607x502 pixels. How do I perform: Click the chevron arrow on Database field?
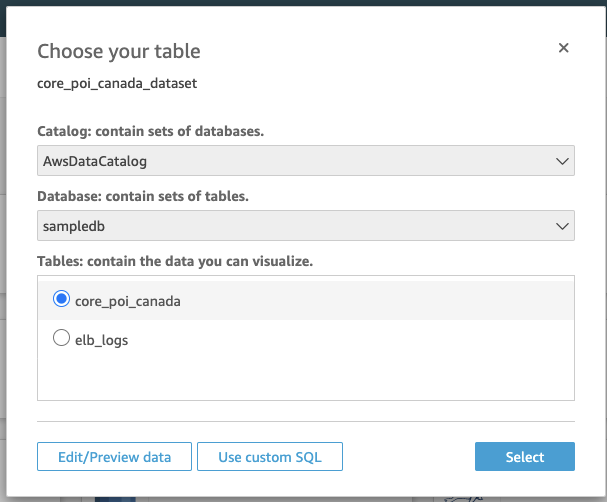[x=561, y=226]
